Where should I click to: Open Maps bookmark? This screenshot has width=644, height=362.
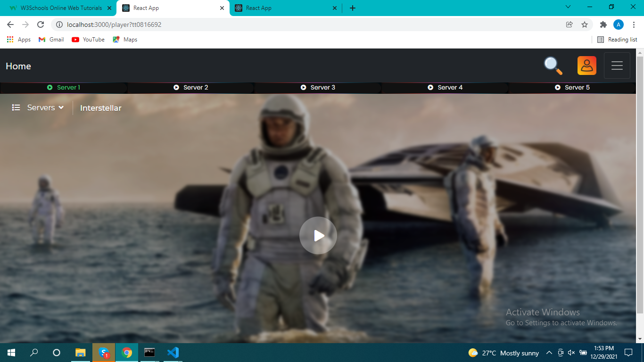[125, 40]
